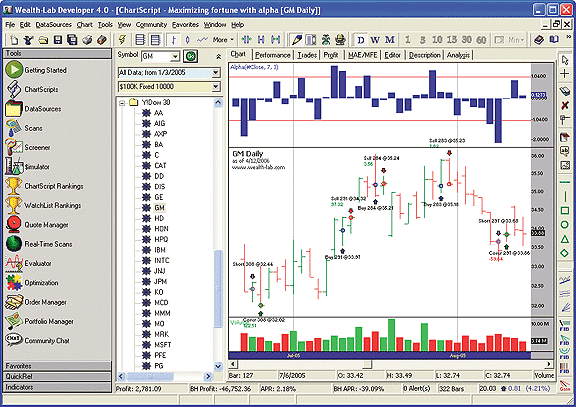Image resolution: width=576 pixels, height=407 pixels.
Task: Open Community Chat tool
Action: (37, 341)
